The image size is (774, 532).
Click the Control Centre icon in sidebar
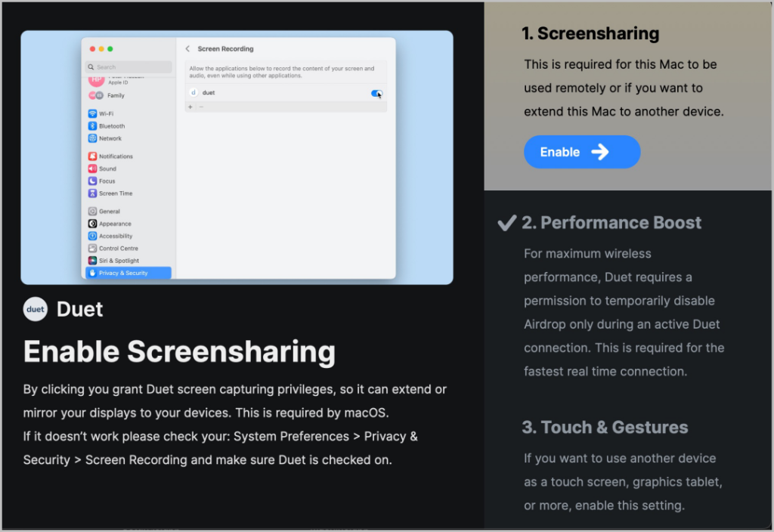92,248
